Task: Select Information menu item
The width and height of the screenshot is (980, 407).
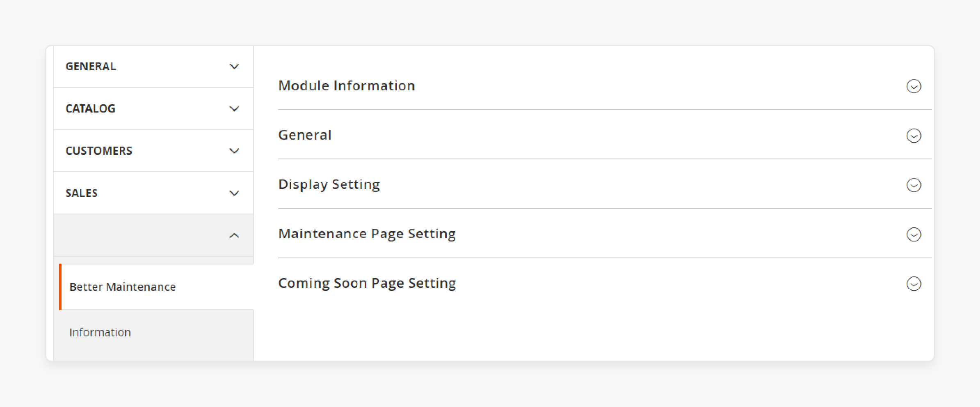Action: pyautogui.click(x=153, y=332)
